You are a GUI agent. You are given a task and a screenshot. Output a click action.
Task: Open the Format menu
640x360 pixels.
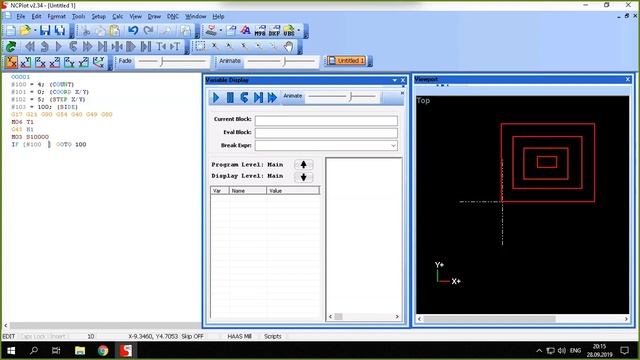point(56,16)
